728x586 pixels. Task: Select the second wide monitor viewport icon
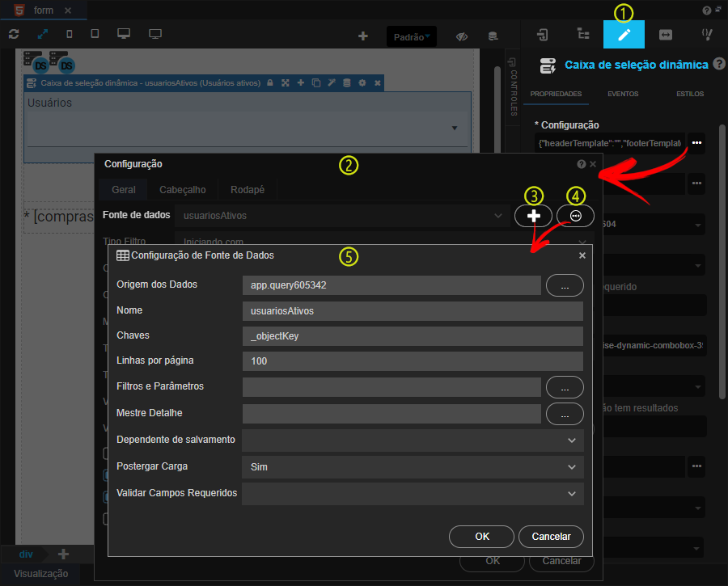[x=155, y=34]
